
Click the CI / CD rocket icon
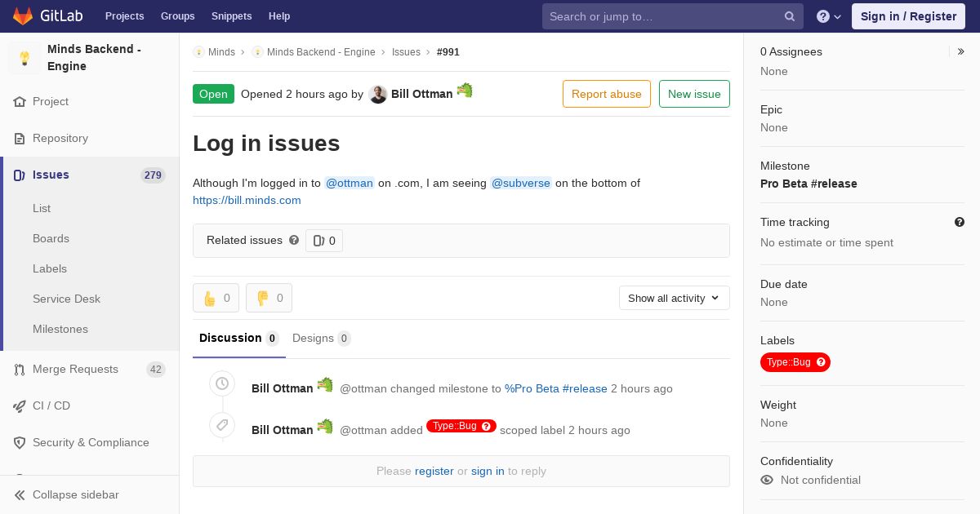pyautogui.click(x=20, y=406)
